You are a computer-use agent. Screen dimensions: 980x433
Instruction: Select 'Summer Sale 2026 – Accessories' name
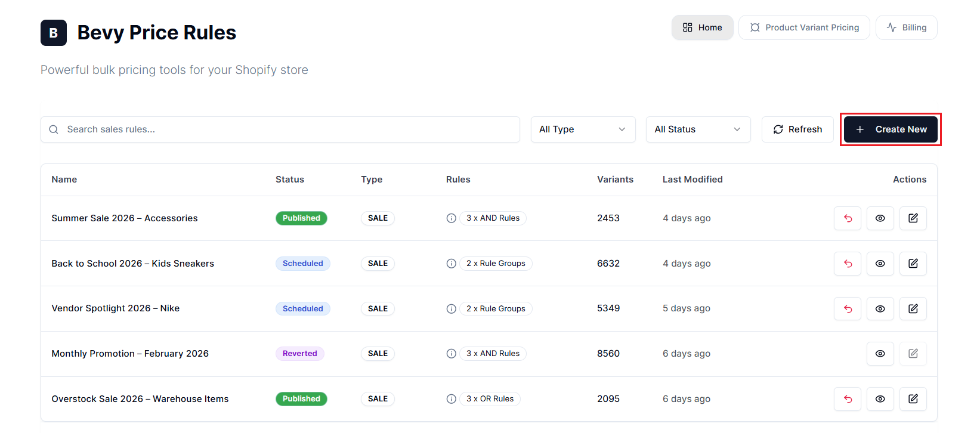(125, 218)
